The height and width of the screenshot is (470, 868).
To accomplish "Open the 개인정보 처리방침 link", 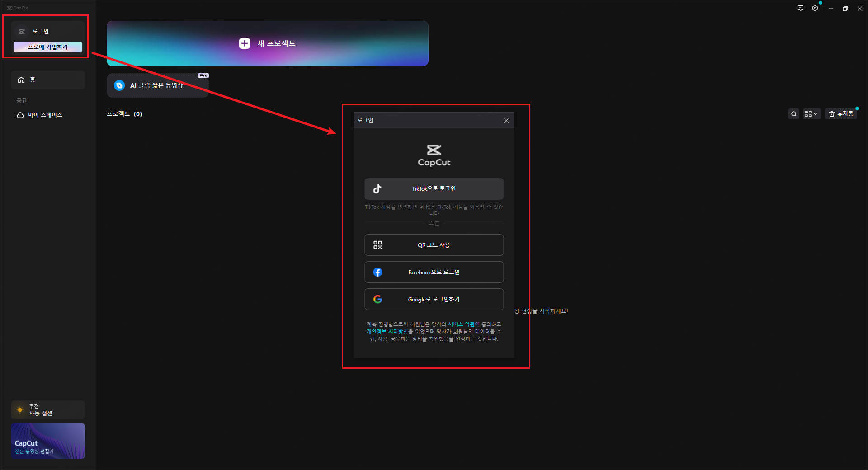I will pos(387,332).
